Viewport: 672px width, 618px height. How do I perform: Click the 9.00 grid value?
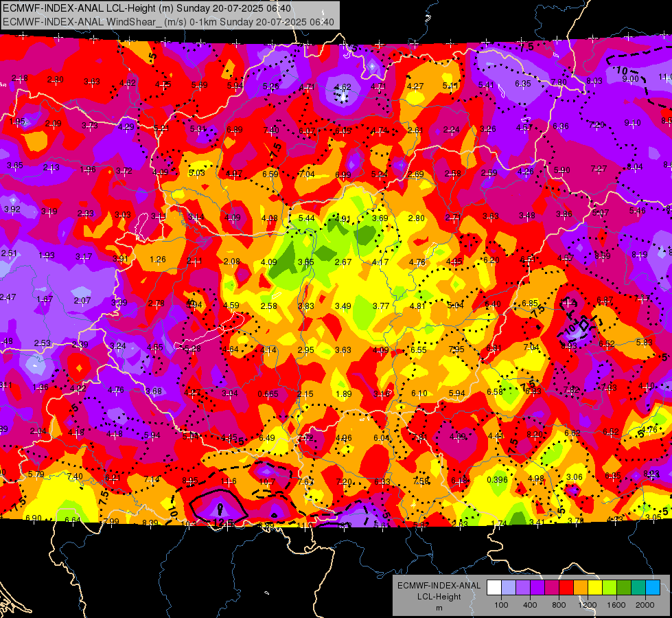[630, 78]
